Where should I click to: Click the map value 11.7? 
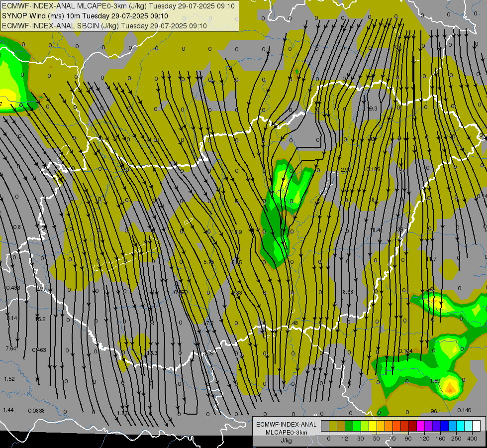click(x=431, y=259)
